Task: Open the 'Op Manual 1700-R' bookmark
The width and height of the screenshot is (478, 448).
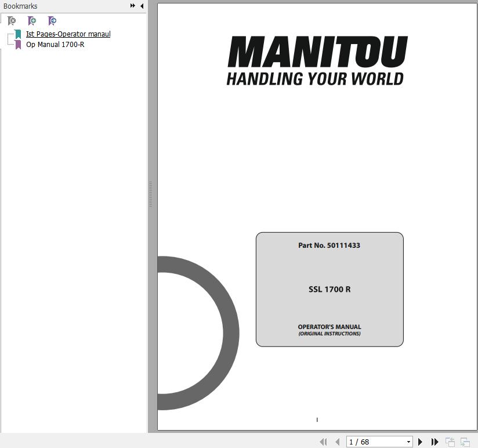Action: (55, 45)
